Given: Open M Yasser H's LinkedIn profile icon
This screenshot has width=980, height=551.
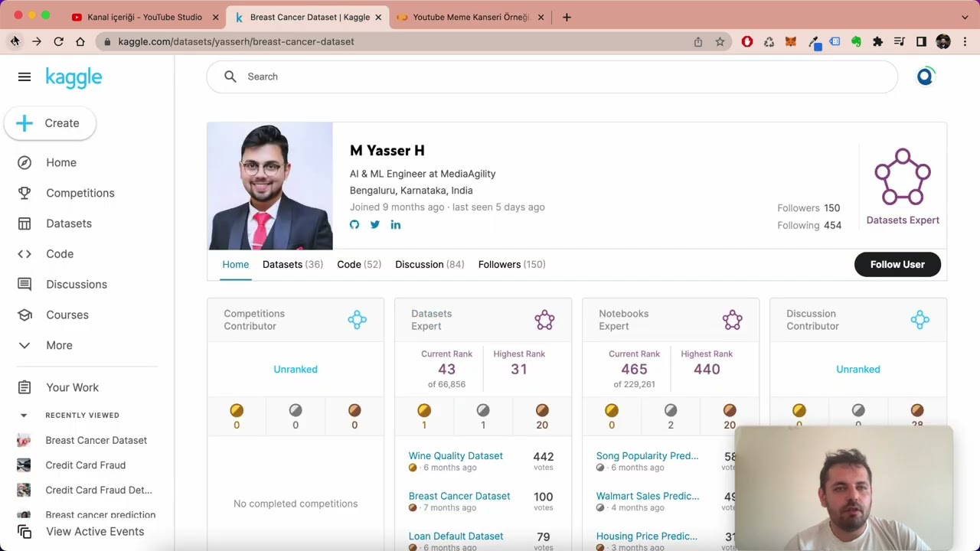Looking at the screenshot, I should tap(396, 224).
